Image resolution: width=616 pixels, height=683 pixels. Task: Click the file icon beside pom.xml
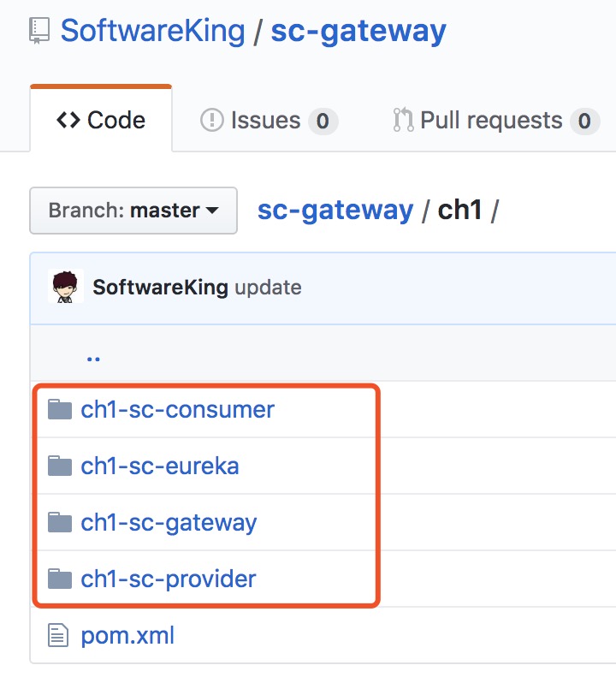point(58,636)
